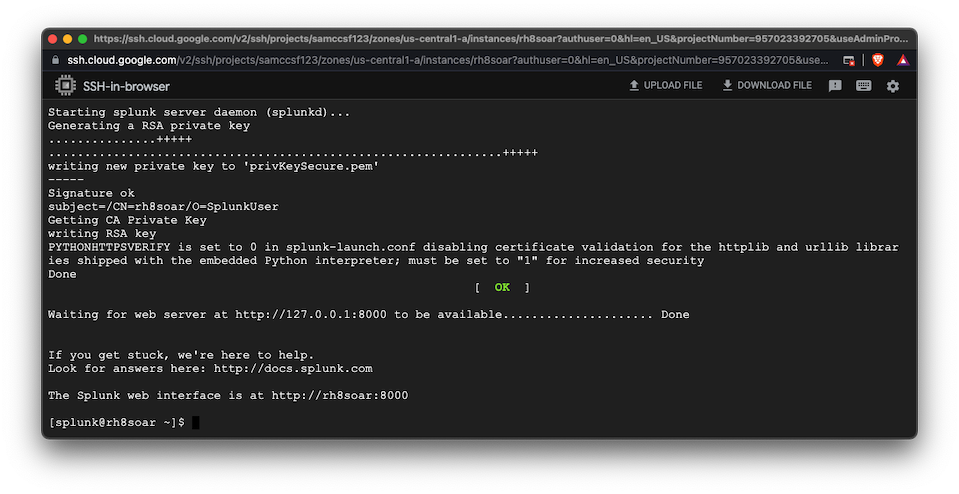This screenshot has height=494, width=959.
Task: Click the blocked-content icon in address bar
Action: (x=848, y=60)
